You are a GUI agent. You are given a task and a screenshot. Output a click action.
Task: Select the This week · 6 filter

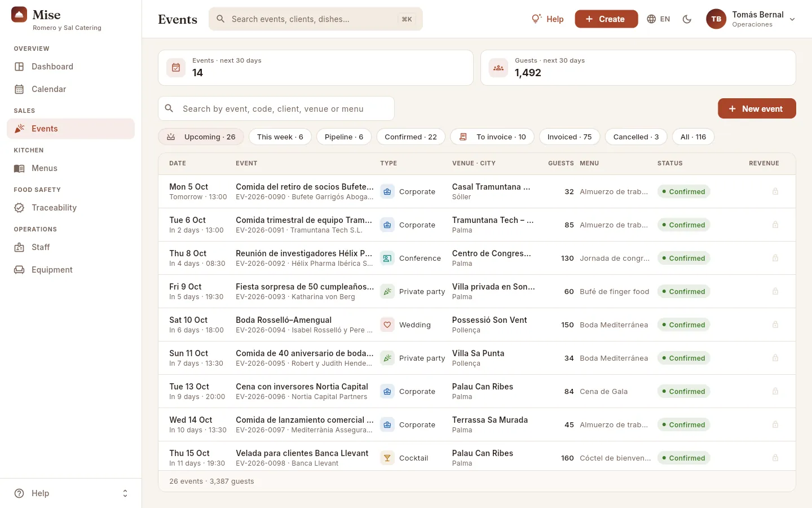(280, 137)
